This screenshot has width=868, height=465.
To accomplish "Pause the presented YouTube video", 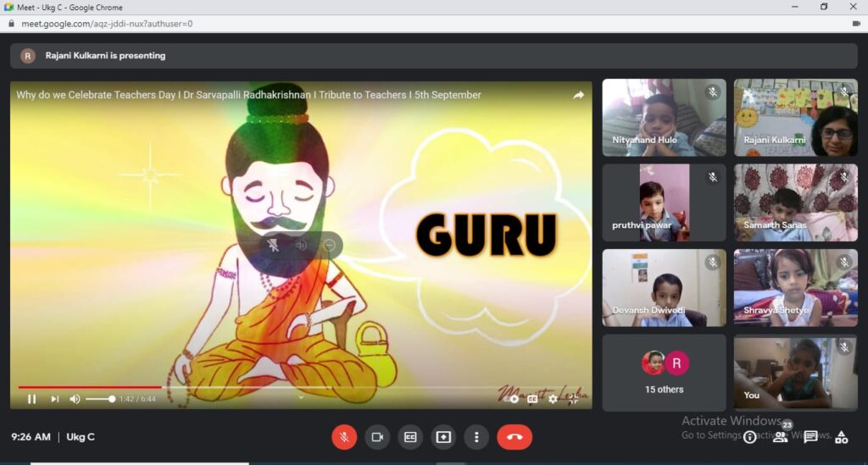I will pyautogui.click(x=32, y=399).
